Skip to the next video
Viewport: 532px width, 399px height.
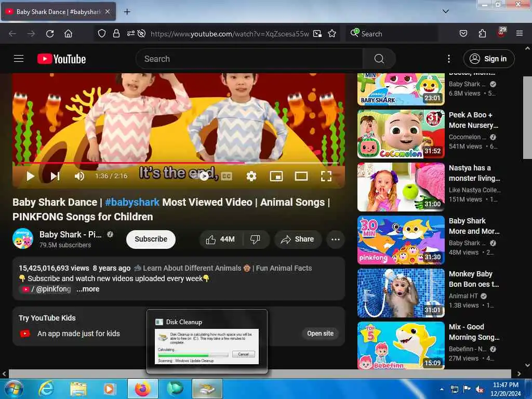pyautogui.click(x=55, y=176)
